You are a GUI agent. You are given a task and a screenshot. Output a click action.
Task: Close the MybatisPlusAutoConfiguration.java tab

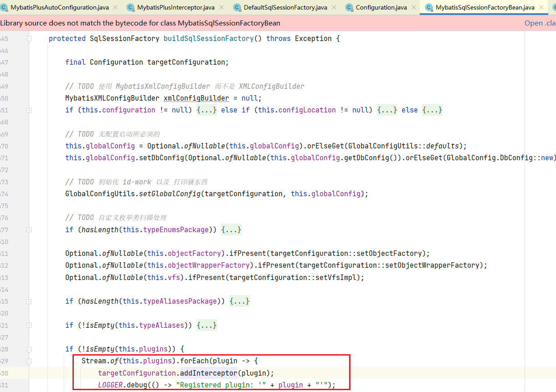pos(115,7)
